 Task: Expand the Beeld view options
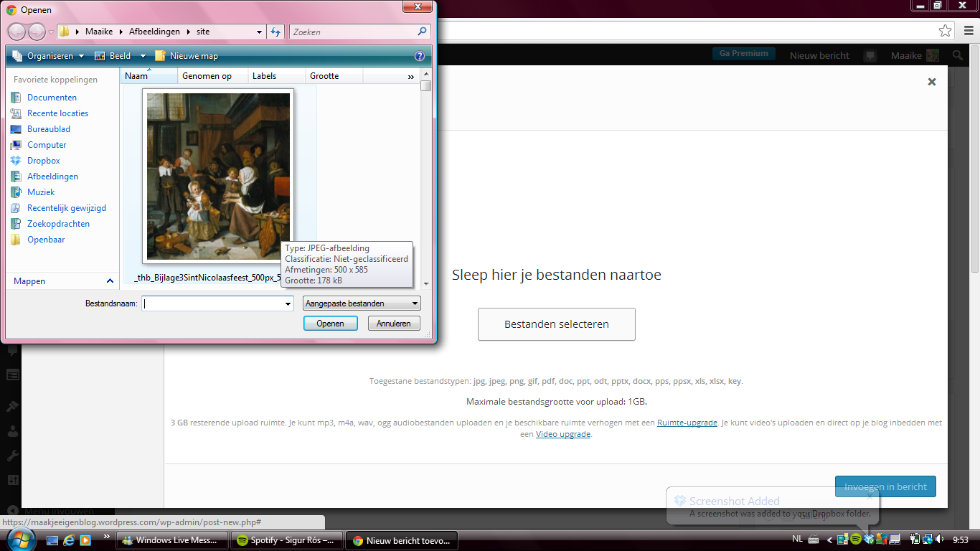pyautogui.click(x=143, y=56)
